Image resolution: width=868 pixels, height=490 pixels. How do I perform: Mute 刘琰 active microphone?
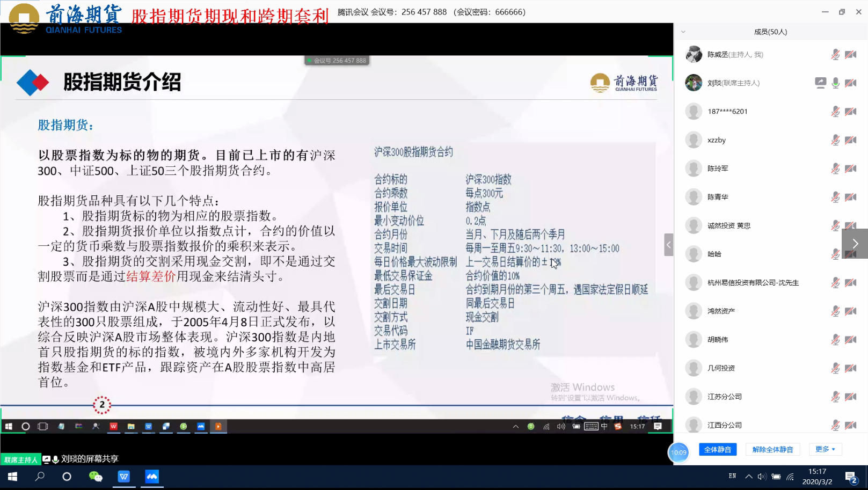pos(835,83)
